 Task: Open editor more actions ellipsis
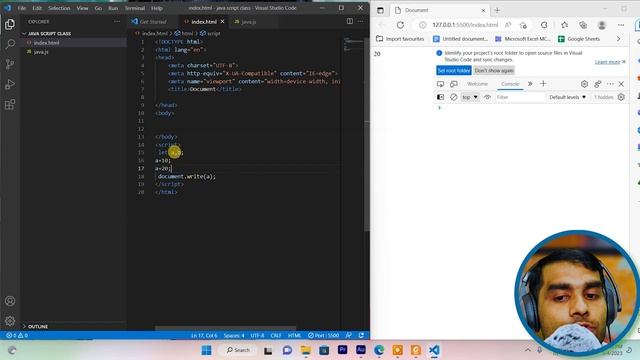[360, 21]
